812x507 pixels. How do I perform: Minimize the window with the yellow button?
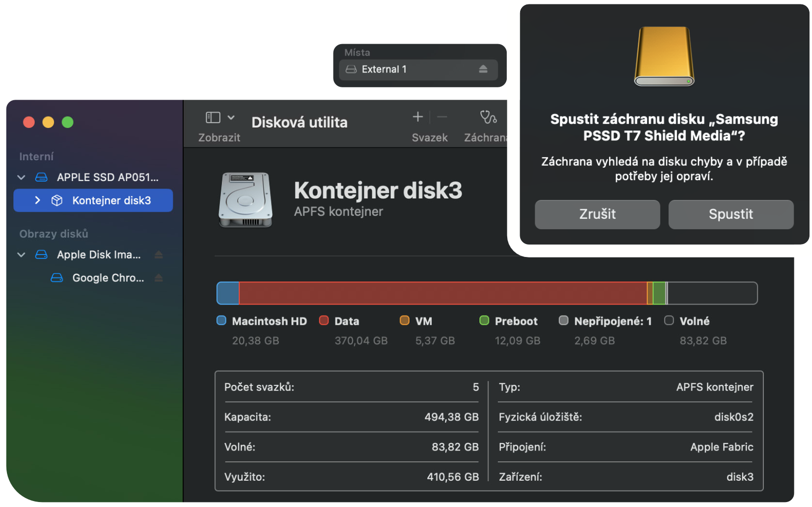[48, 122]
